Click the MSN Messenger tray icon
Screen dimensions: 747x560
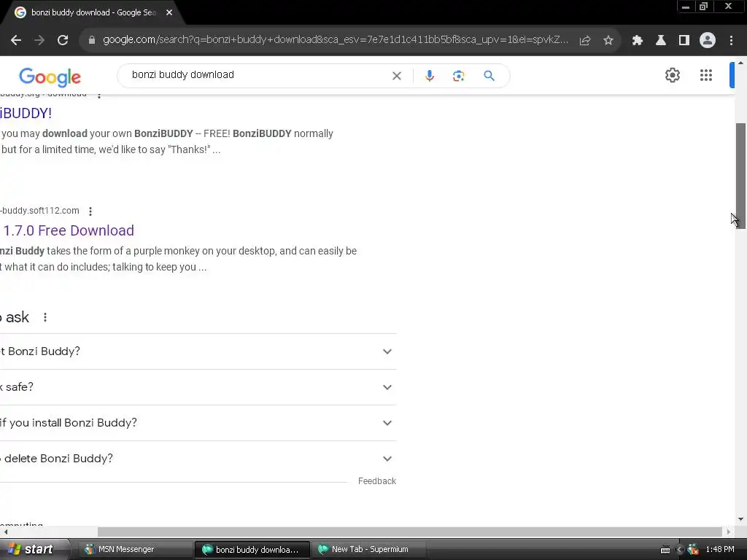click(x=693, y=550)
